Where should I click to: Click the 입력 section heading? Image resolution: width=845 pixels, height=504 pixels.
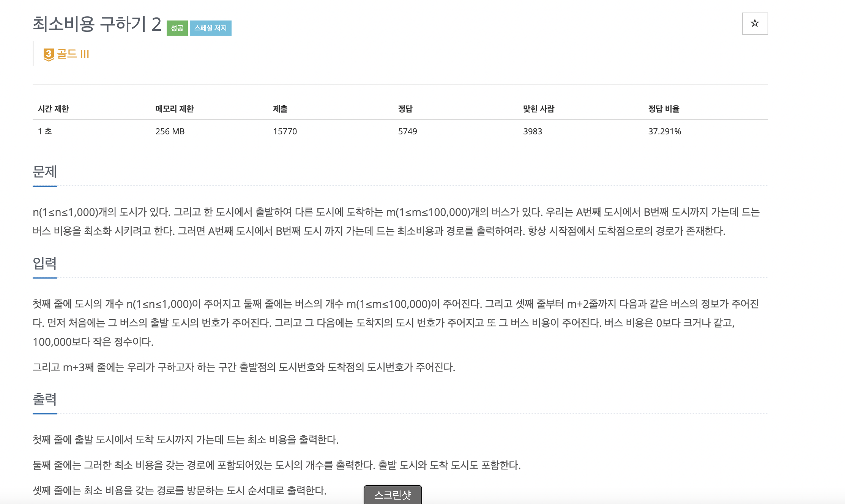pyautogui.click(x=45, y=263)
